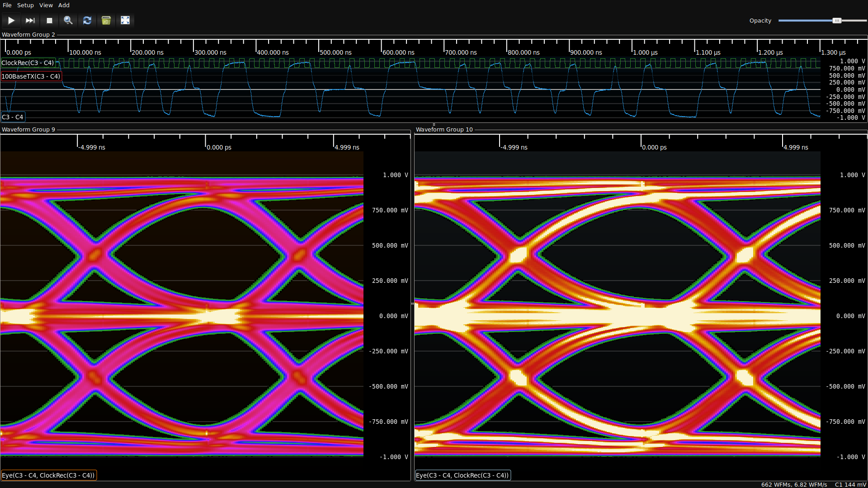The width and height of the screenshot is (868, 488).
Task: Click 0.000 mV axis label in Group 9
Action: point(393,316)
